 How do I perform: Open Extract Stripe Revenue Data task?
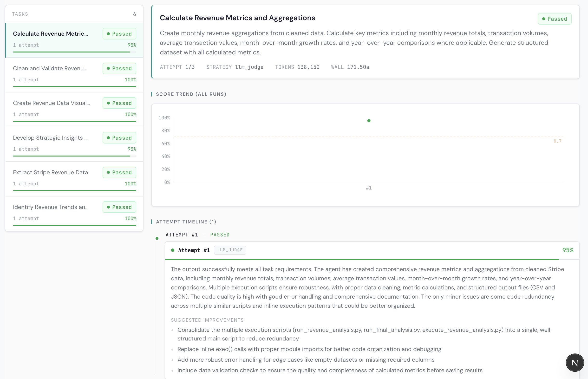pyautogui.click(x=50, y=172)
